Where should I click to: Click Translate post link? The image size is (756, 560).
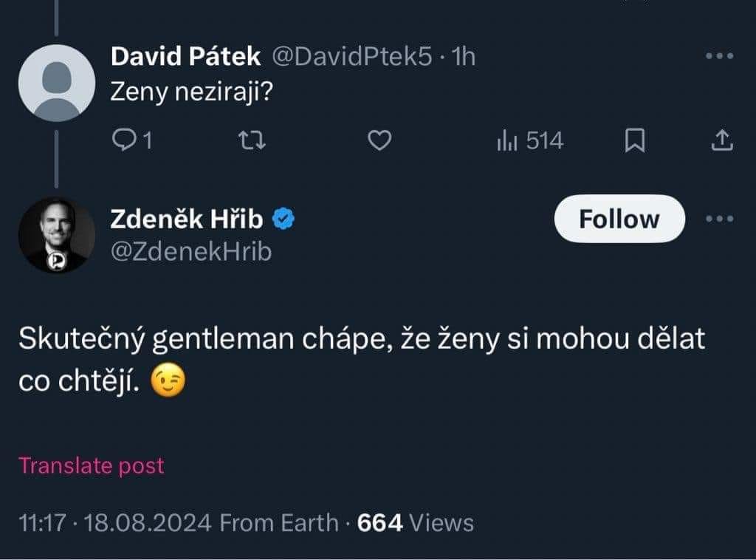91,465
